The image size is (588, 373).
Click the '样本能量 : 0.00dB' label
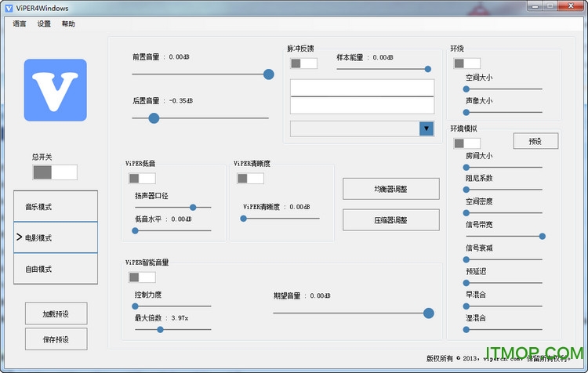click(x=365, y=57)
